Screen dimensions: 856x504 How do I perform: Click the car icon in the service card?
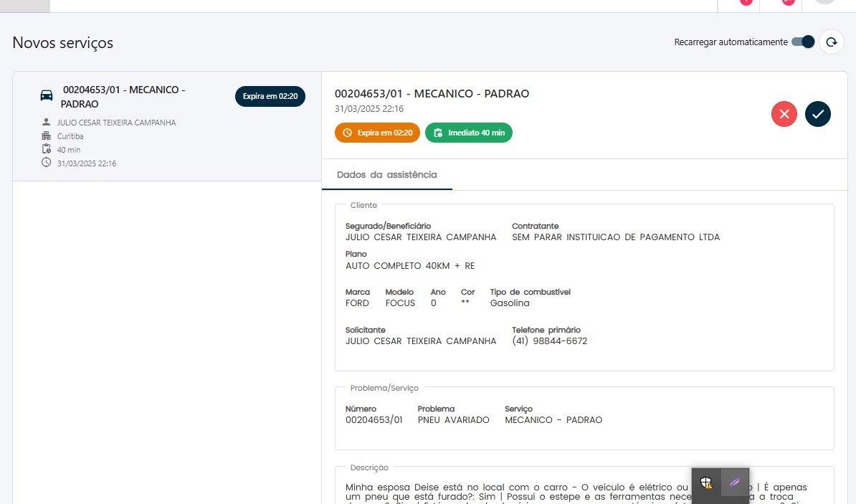point(47,95)
